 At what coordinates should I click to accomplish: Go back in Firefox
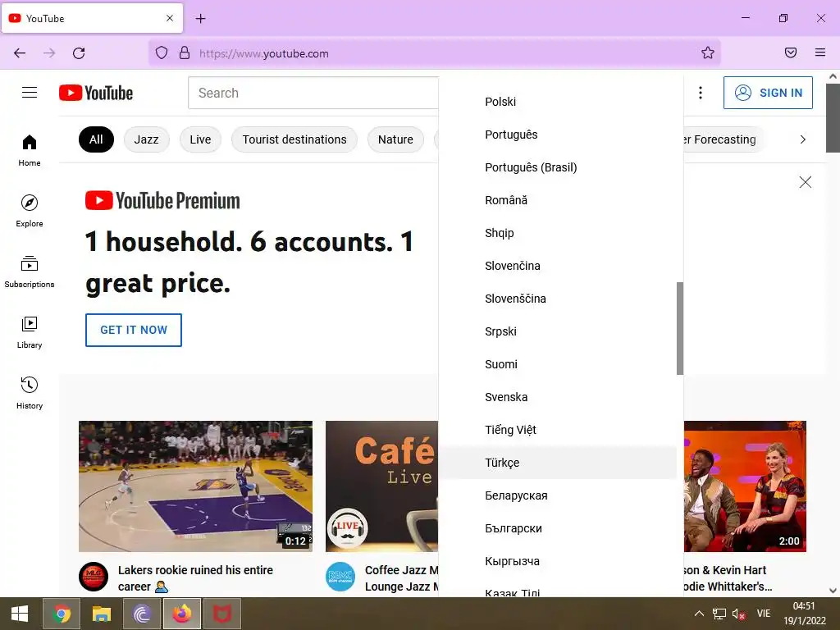tap(20, 53)
